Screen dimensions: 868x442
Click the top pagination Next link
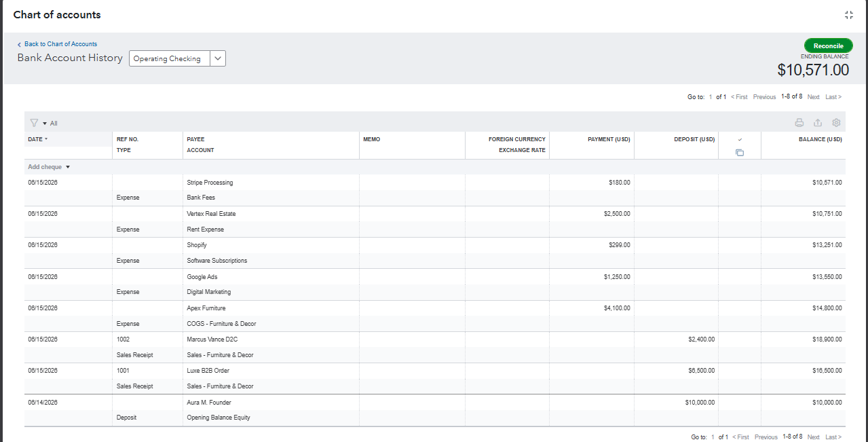pyautogui.click(x=813, y=97)
